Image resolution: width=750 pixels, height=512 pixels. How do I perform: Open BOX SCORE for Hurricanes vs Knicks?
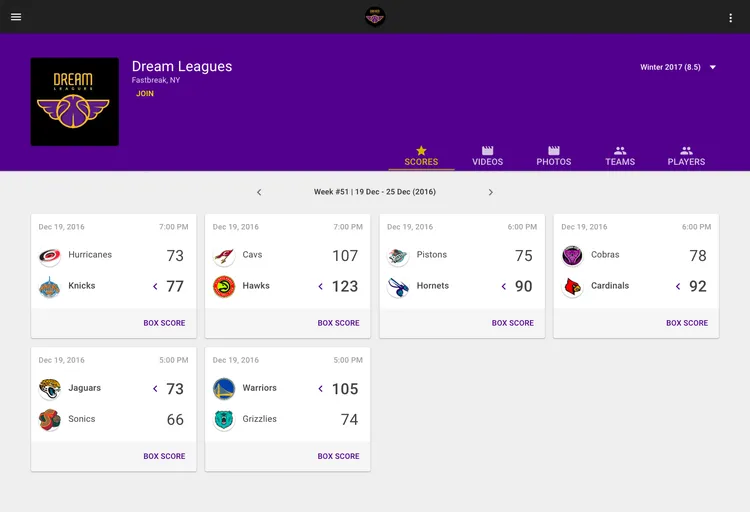(x=164, y=323)
